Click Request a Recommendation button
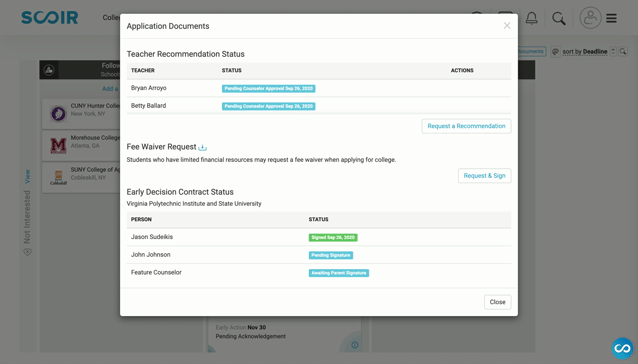 [x=466, y=126]
